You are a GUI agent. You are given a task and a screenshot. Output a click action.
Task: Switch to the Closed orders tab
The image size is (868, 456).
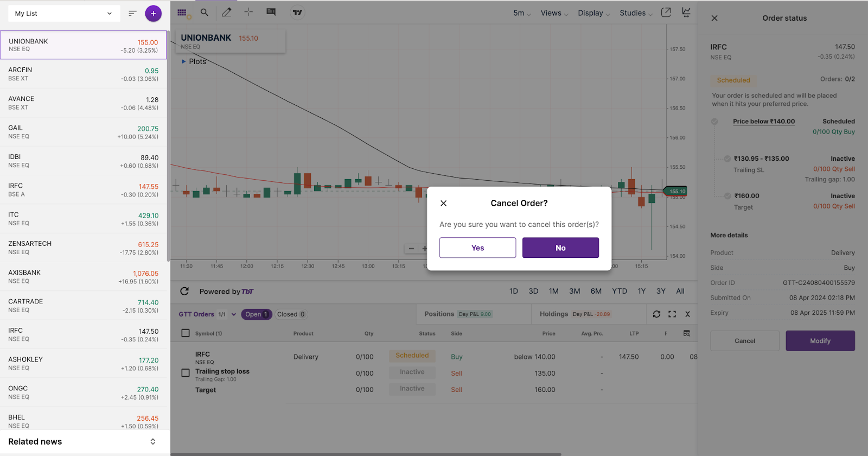(x=291, y=314)
